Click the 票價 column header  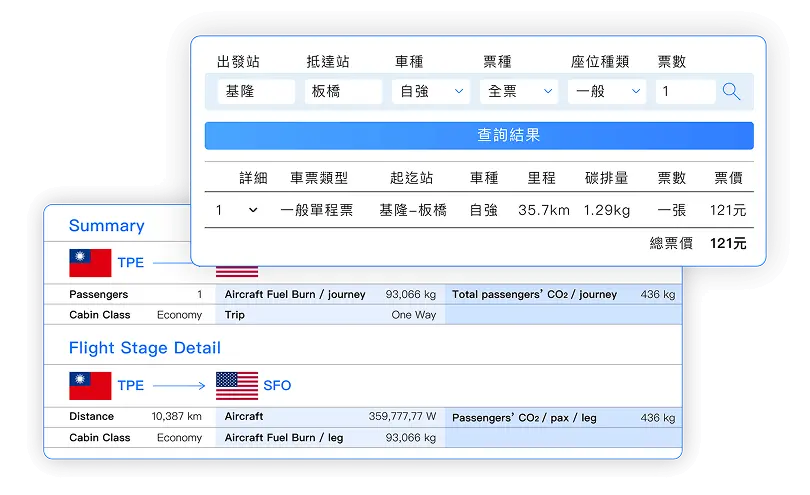pyautogui.click(x=728, y=178)
